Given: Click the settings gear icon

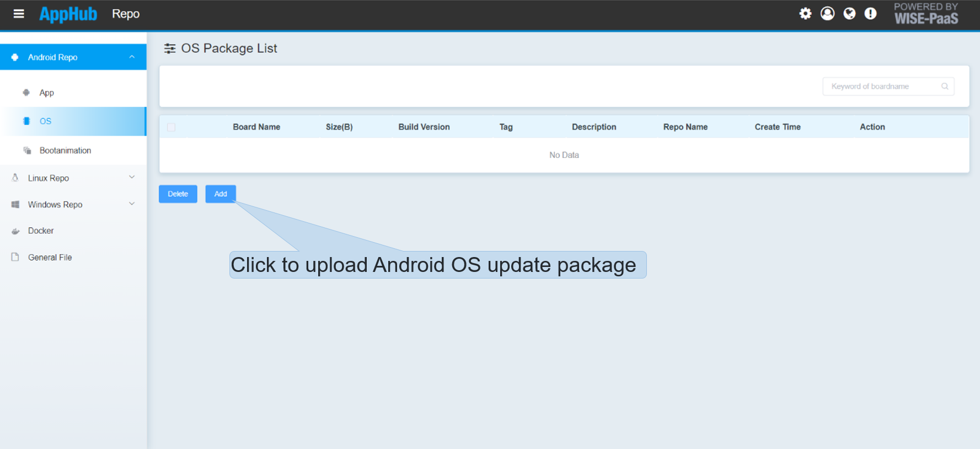Looking at the screenshot, I should point(806,14).
